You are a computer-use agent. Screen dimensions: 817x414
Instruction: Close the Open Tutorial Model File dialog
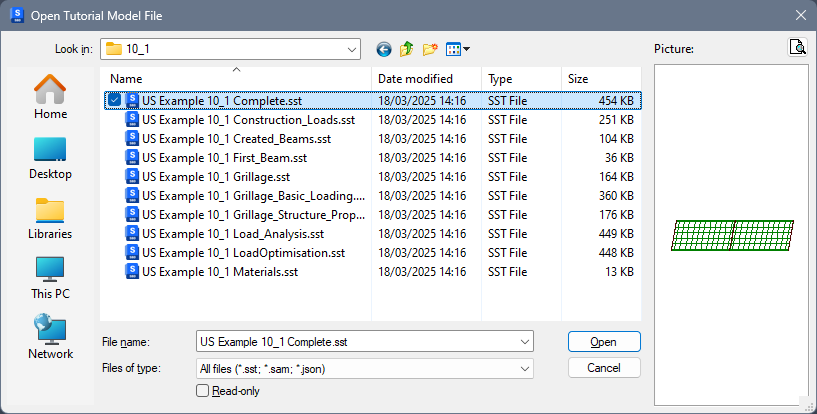(x=801, y=16)
